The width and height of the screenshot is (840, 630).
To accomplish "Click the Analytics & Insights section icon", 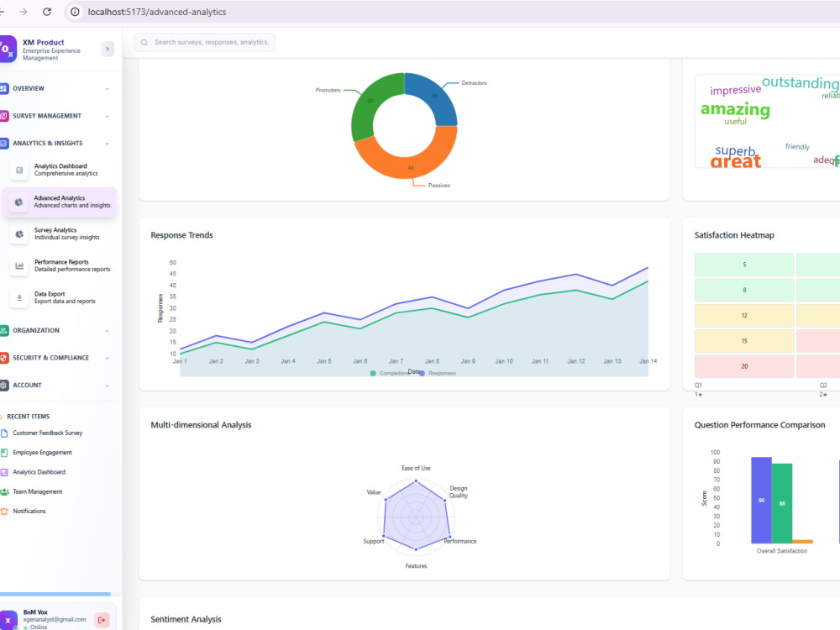I will click(4, 143).
